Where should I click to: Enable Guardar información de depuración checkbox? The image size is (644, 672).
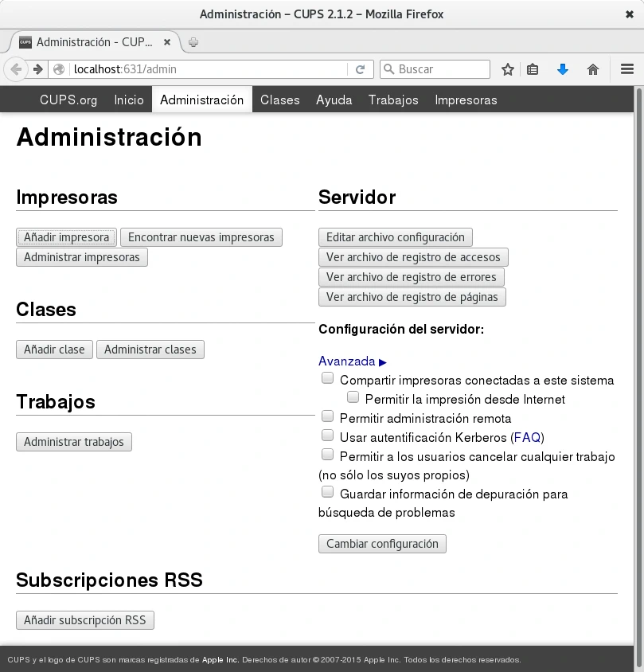pos(327,493)
